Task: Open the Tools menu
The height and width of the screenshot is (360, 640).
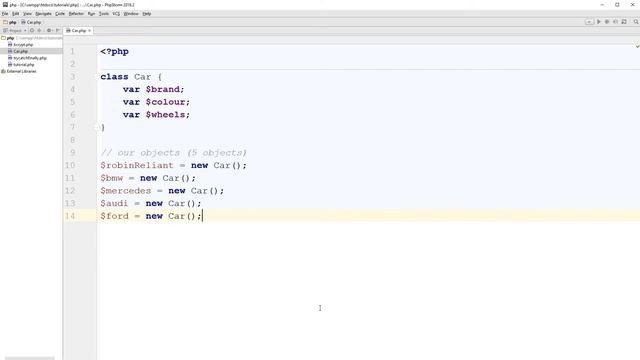Action: (104, 14)
